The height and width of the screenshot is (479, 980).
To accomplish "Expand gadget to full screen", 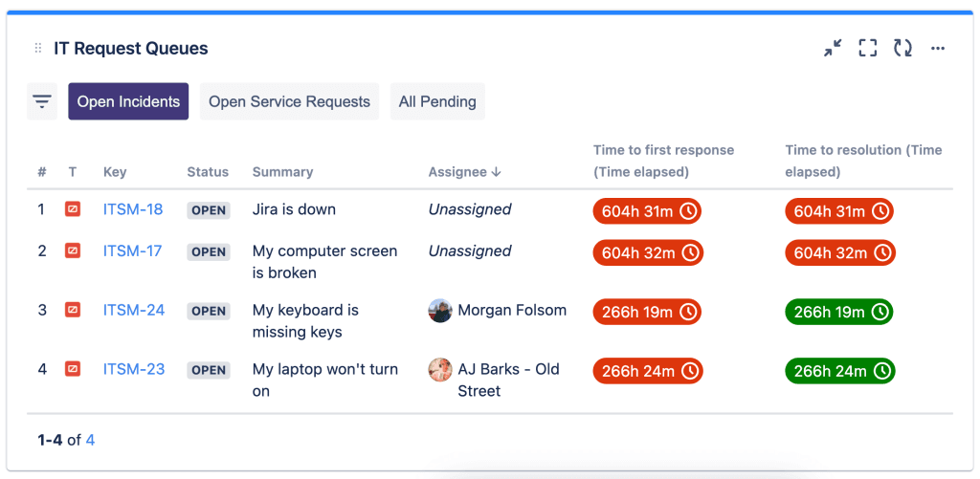I will pos(868,48).
